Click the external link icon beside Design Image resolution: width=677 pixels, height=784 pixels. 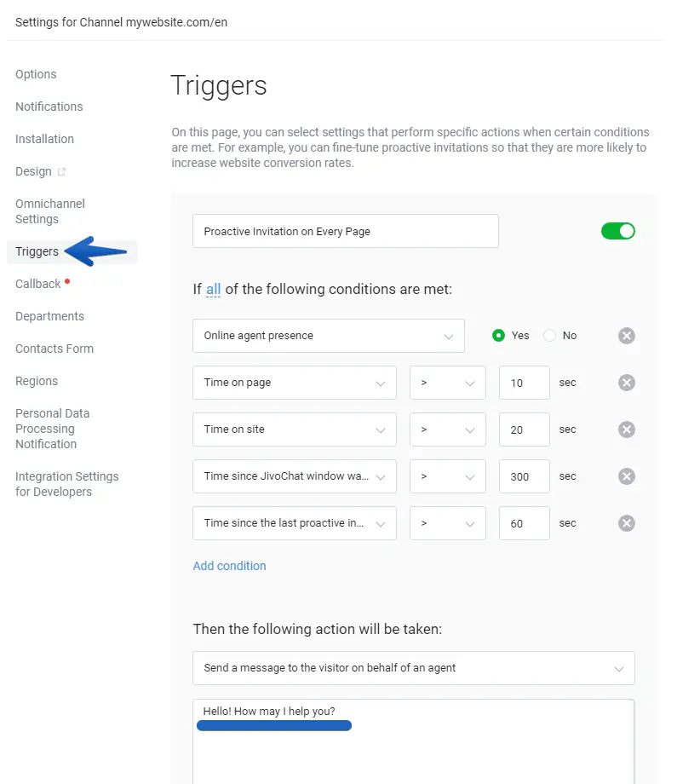[x=61, y=172]
